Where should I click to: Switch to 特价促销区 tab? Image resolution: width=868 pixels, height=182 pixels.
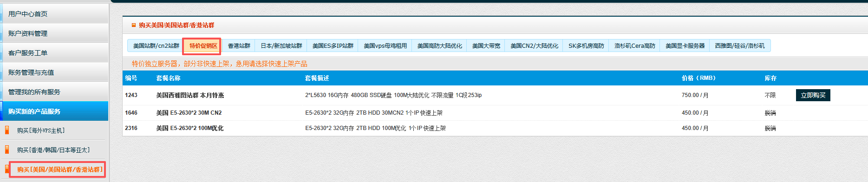(203, 45)
